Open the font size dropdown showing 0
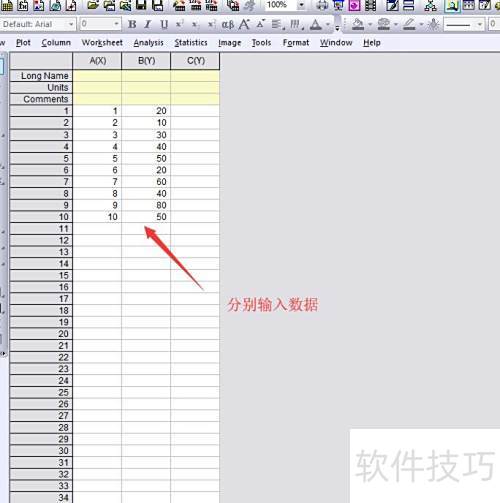Viewport: 500px width, 503px height. 116,24
